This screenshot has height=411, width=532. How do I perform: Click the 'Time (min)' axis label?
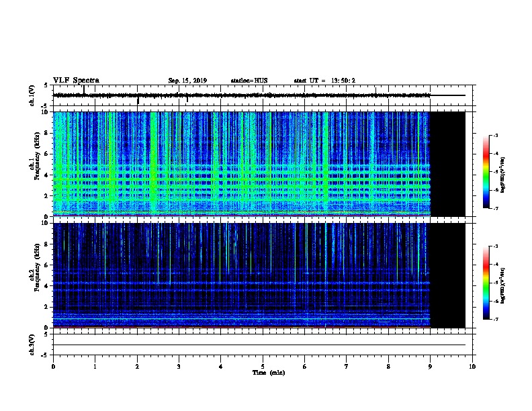pos(269,373)
